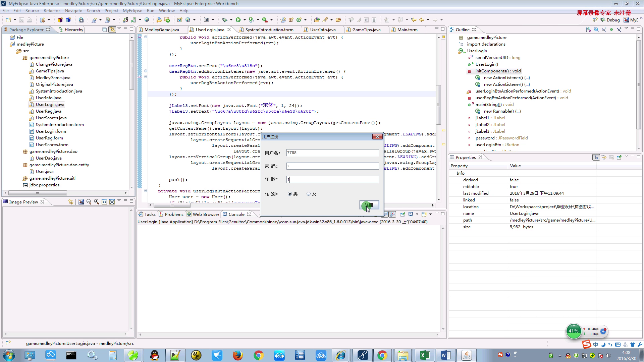Viewport: 644px width, 362px height.
Task: Open the Refactor menu
Action: pos(52,10)
